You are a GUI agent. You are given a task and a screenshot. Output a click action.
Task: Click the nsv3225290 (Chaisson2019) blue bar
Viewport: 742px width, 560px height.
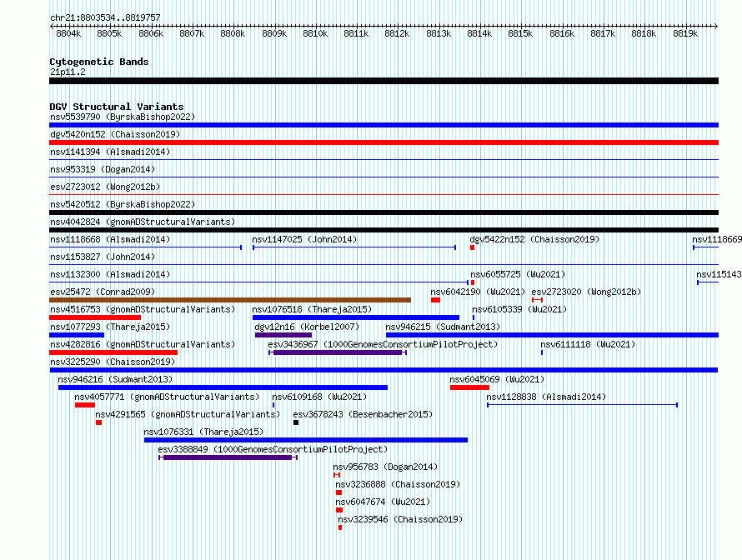pos(384,370)
